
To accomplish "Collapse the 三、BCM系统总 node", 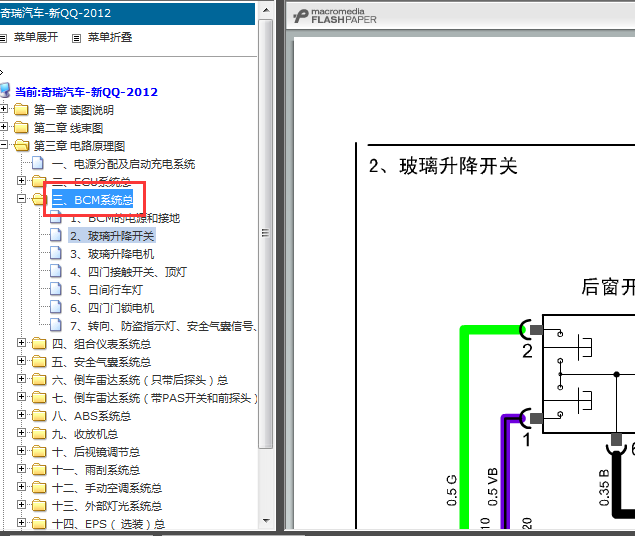I will 21,199.
